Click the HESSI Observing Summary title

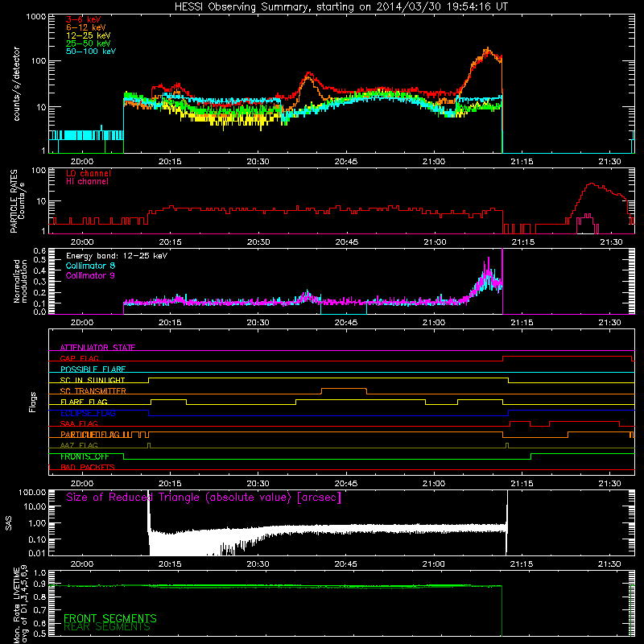341,6
